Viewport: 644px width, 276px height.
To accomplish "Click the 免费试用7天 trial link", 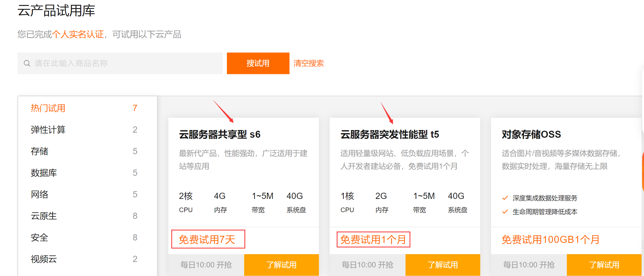I will click(x=208, y=239).
